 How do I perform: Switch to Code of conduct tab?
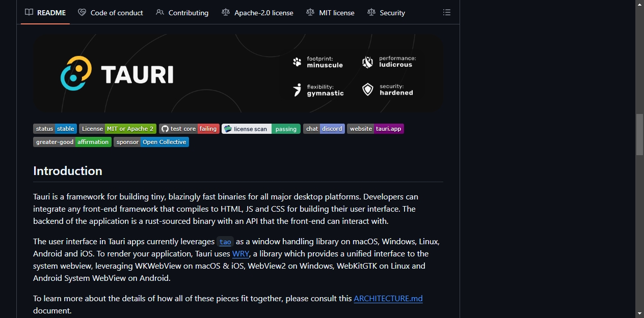tap(111, 12)
